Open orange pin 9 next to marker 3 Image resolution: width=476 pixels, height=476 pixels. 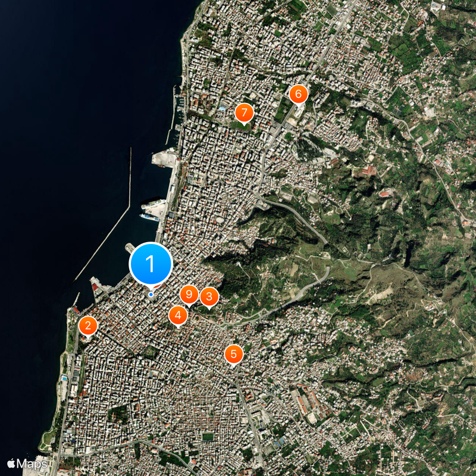(189, 293)
